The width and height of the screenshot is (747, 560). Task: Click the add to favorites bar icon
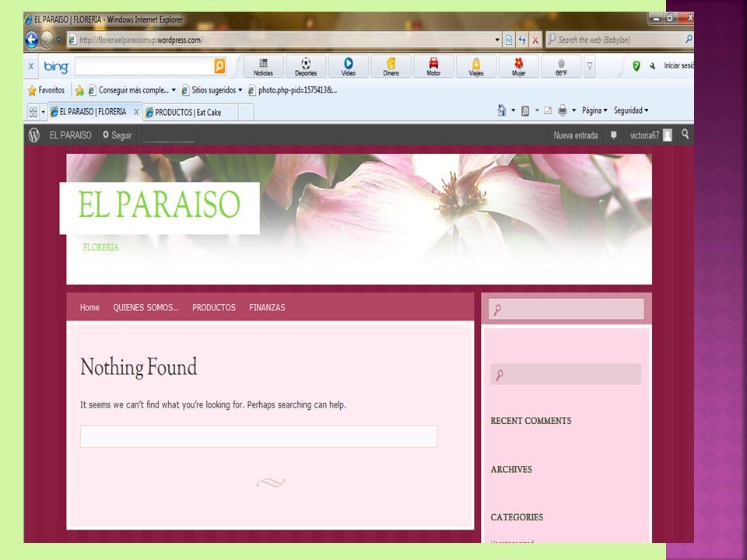(x=79, y=90)
